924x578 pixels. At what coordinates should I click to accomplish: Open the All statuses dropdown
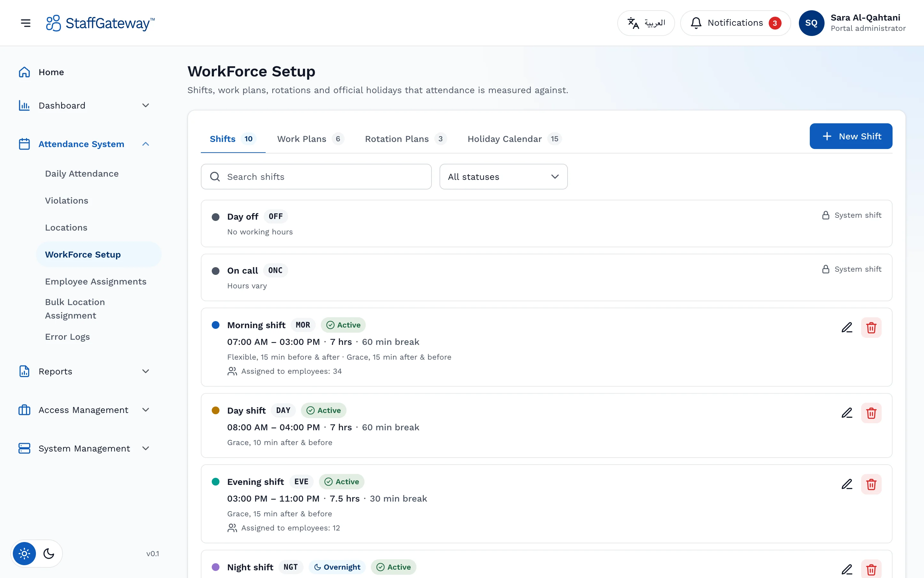[x=503, y=177]
